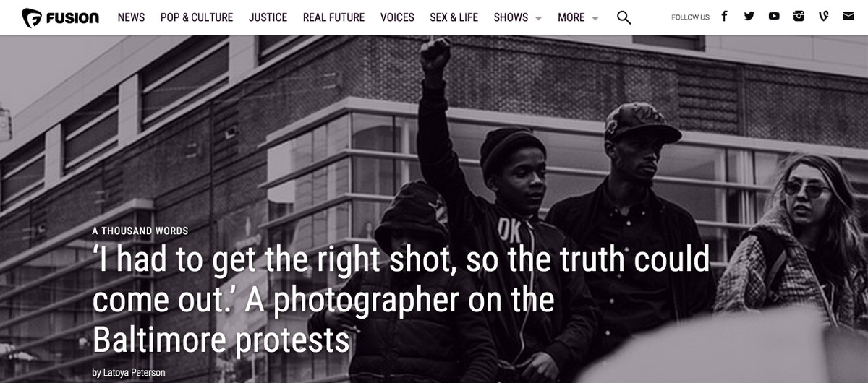The width and height of the screenshot is (868, 383).
Task: Open Fusion's Vine icon
Action: [x=823, y=17]
